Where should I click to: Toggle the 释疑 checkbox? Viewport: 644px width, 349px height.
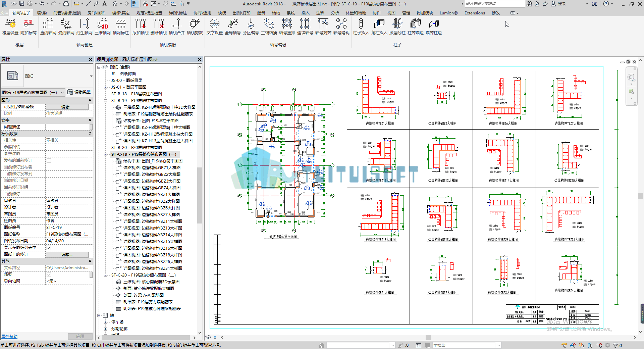[x=49, y=275]
